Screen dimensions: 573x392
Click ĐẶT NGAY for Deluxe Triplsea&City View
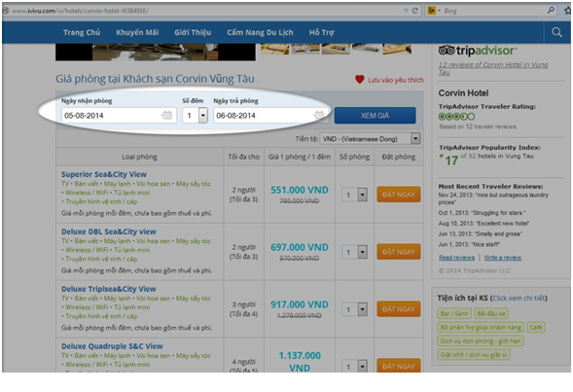pyautogui.click(x=399, y=309)
